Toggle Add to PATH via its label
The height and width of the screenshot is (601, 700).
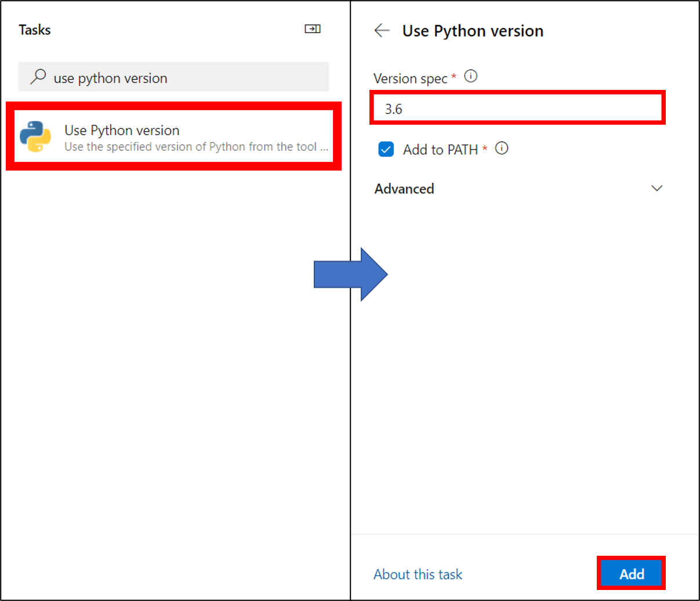[x=440, y=150]
